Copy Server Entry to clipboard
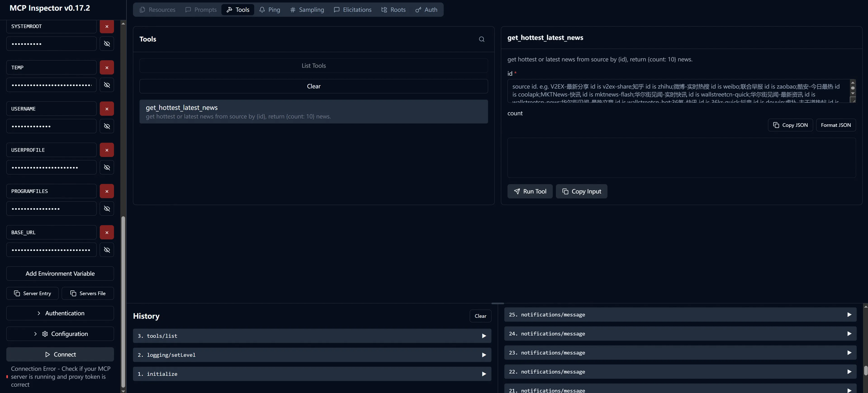Viewport: 868px width, 393px height. [x=32, y=293]
